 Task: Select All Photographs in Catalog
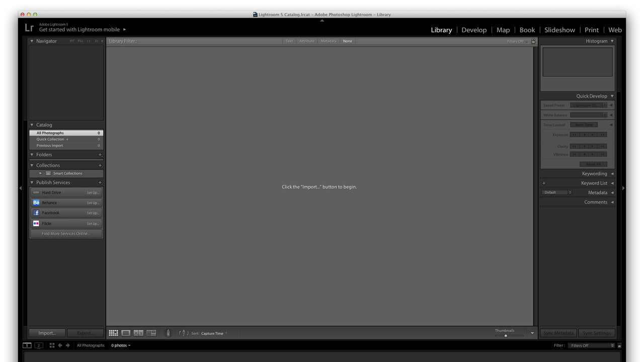click(x=66, y=133)
